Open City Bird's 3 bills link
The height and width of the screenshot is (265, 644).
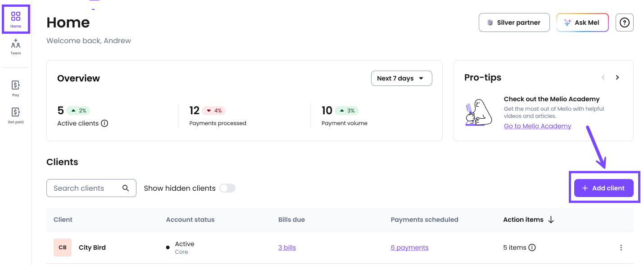(287, 247)
